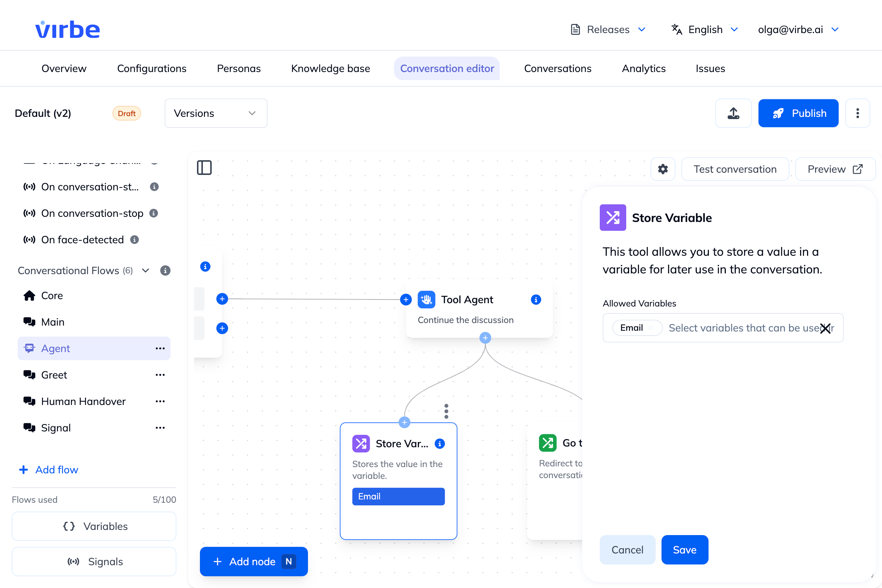
Task: Open the olga@virbe.ai account menu
Action: tap(798, 29)
